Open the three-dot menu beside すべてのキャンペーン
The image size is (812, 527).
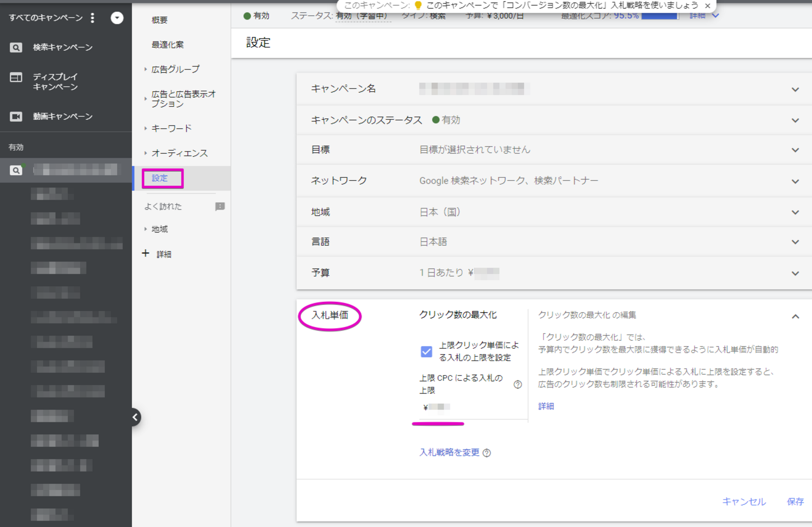click(x=92, y=18)
